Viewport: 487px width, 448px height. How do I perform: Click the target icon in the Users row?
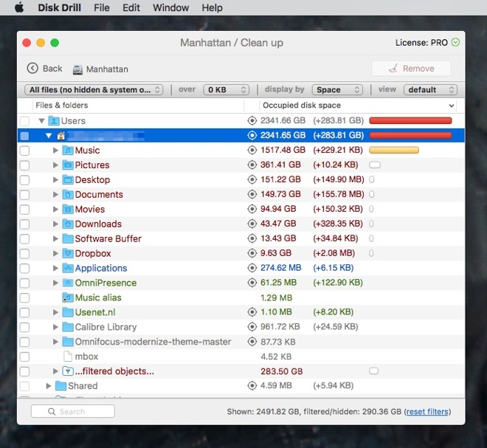252,120
